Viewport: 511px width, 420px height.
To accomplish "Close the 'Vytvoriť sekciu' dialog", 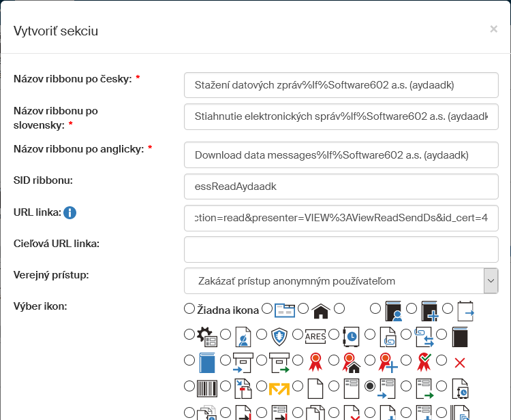I will click(493, 29).
